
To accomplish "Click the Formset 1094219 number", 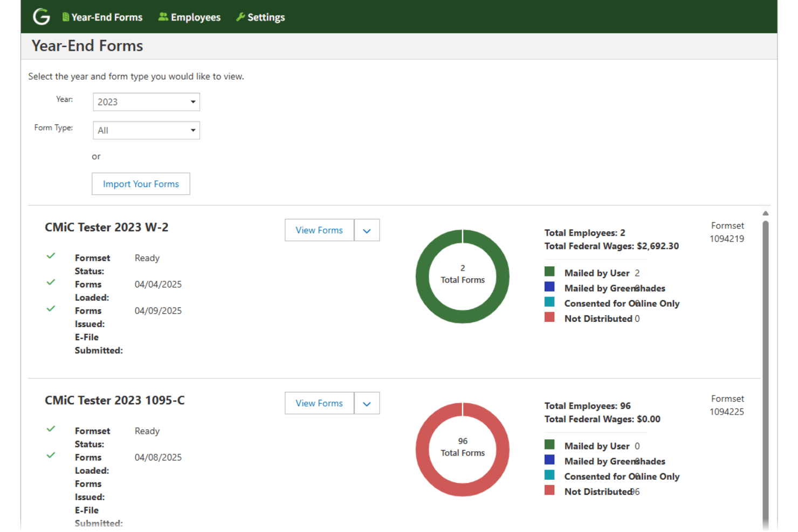I will pos(727,239).
